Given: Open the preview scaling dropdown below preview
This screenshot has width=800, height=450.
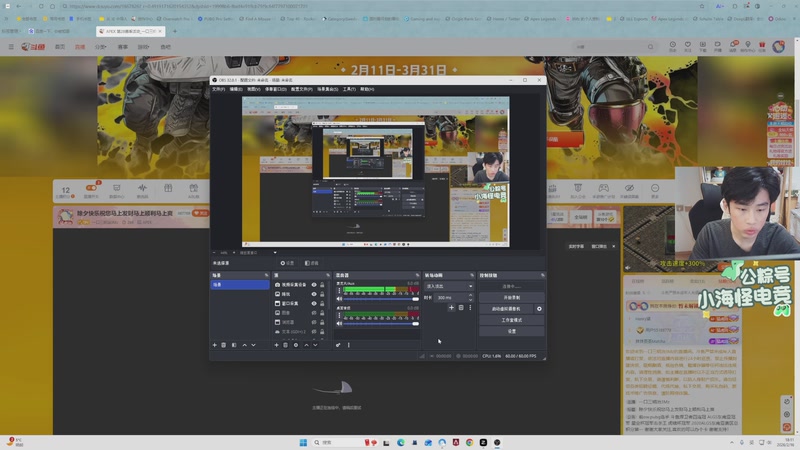Looking at the screenshot, I should 260,253.
